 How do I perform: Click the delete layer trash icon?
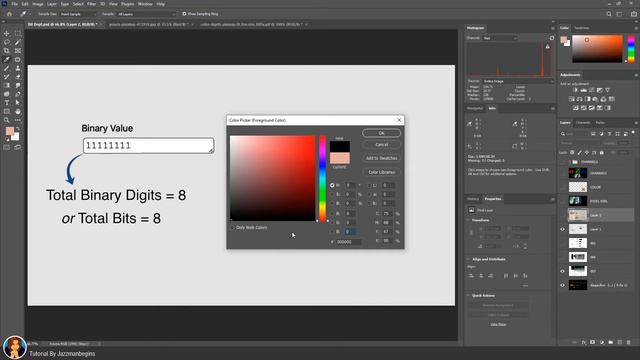(629, 342)
